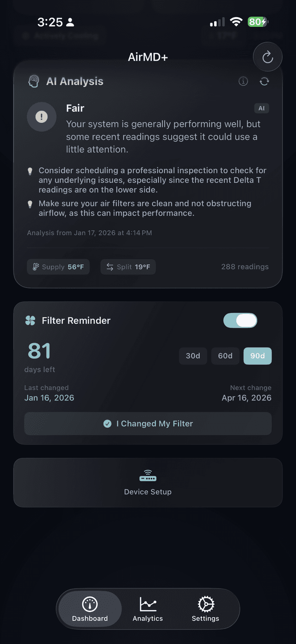Tap the Supply 56°F chip
The height and width of the screenshot is (644, 296).
pos(58,267)
